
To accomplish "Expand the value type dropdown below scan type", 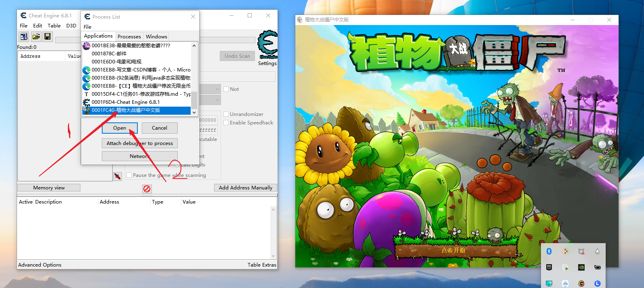I will pos(217,99).
